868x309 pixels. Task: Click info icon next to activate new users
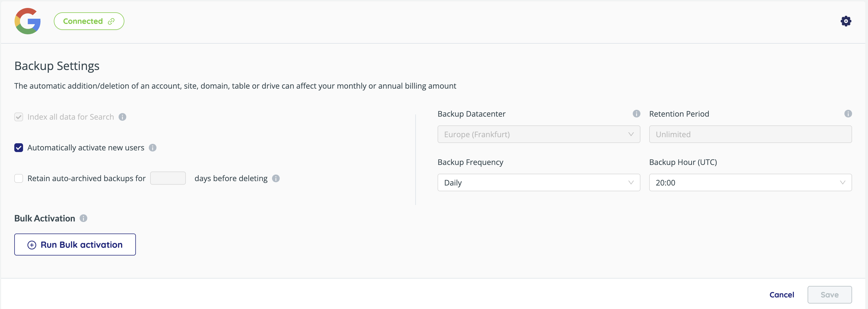pos(153,148)
